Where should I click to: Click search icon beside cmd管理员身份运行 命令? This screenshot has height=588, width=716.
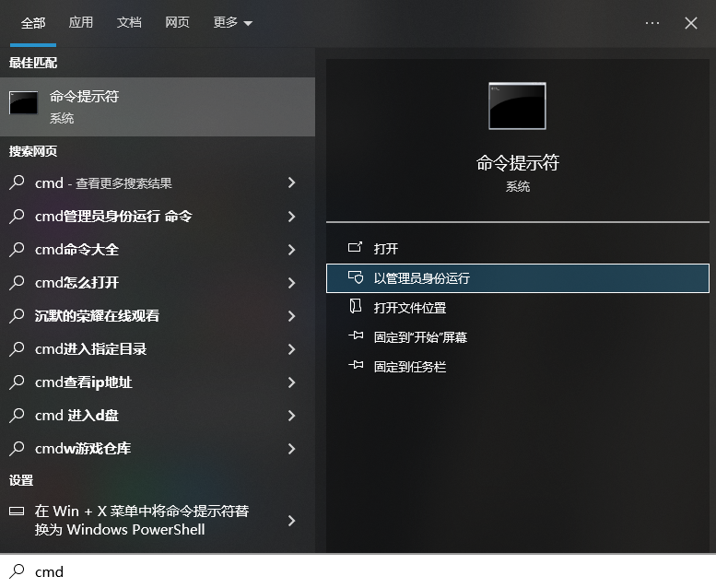[17, 216]
